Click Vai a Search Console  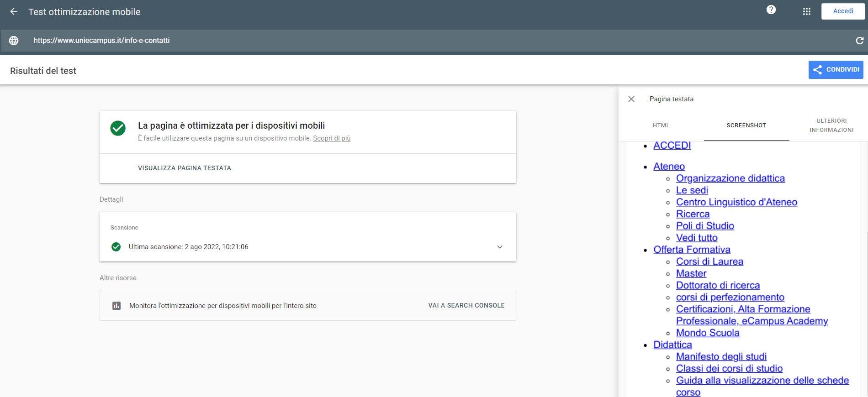pyautogui.click(x=466, y=306)
